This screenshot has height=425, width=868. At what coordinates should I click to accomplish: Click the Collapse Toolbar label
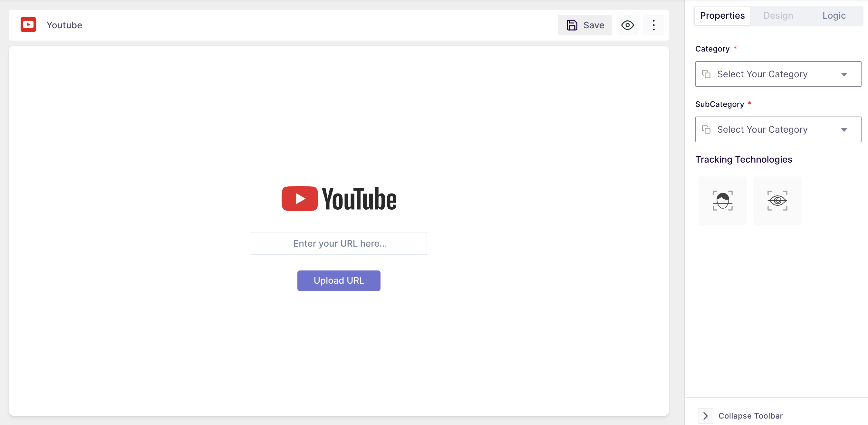(x=750, y=416)
